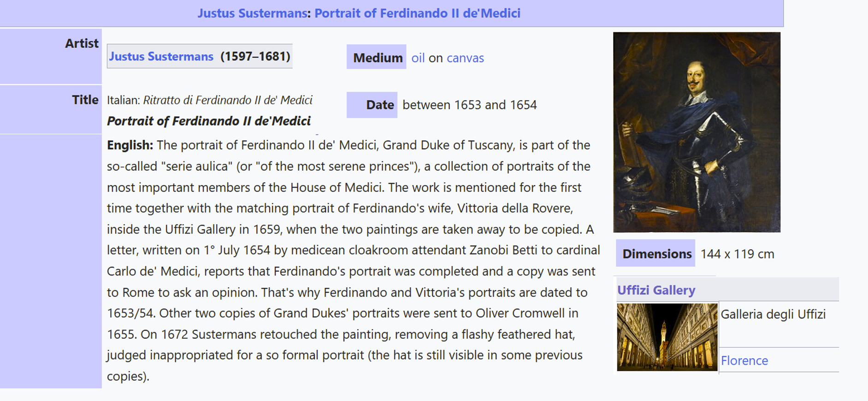Image resolution: width=868 pixels, height=401 pixels.
Task: Select the Title row label
Action: pyautogui.click(x=85, y=100)
